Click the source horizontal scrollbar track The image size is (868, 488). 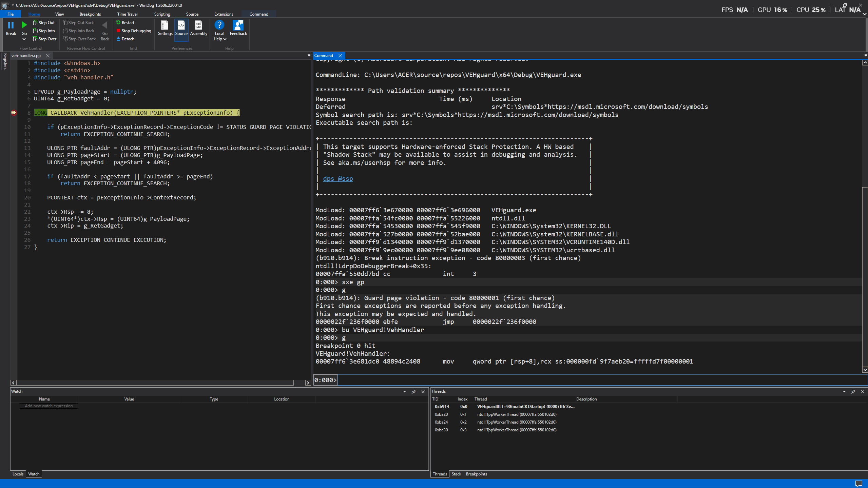click(x=155, y=383)
